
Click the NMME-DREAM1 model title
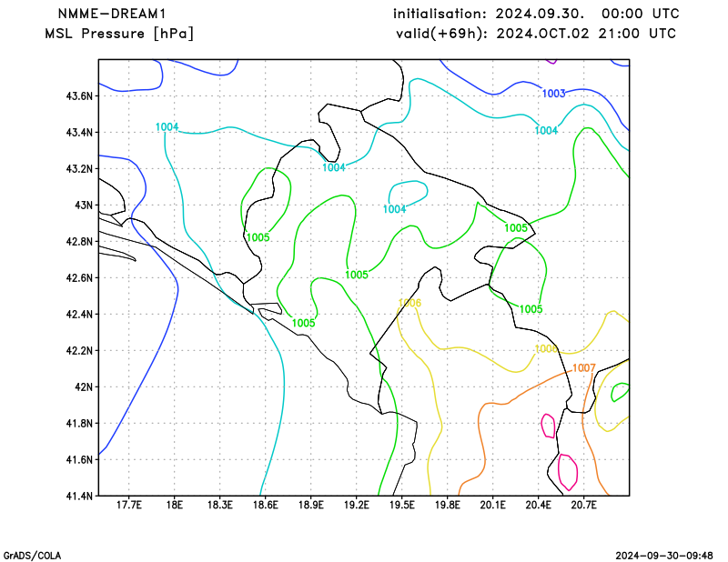click(112, 14)
